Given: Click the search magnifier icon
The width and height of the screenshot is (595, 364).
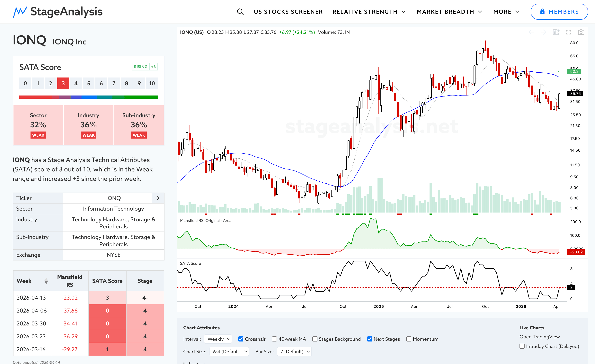Looking at the screenshot, I should point(240,12).
